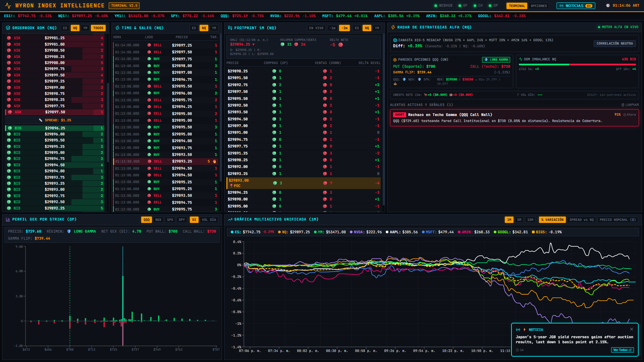
Task: Click the trash icon next to Limpiar
Action: point(623,105)
